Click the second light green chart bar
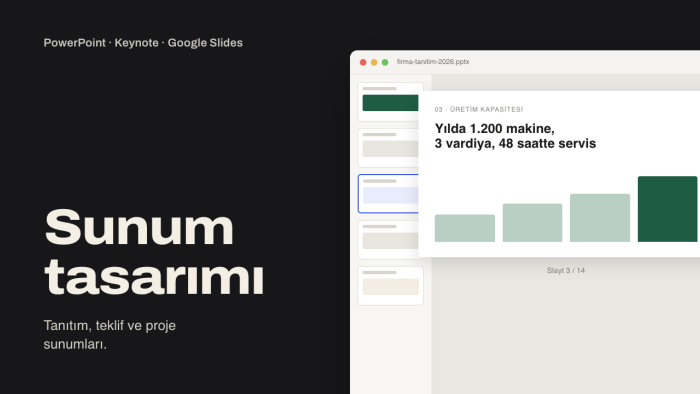This screenshot has width=700, height=394. 532,223
